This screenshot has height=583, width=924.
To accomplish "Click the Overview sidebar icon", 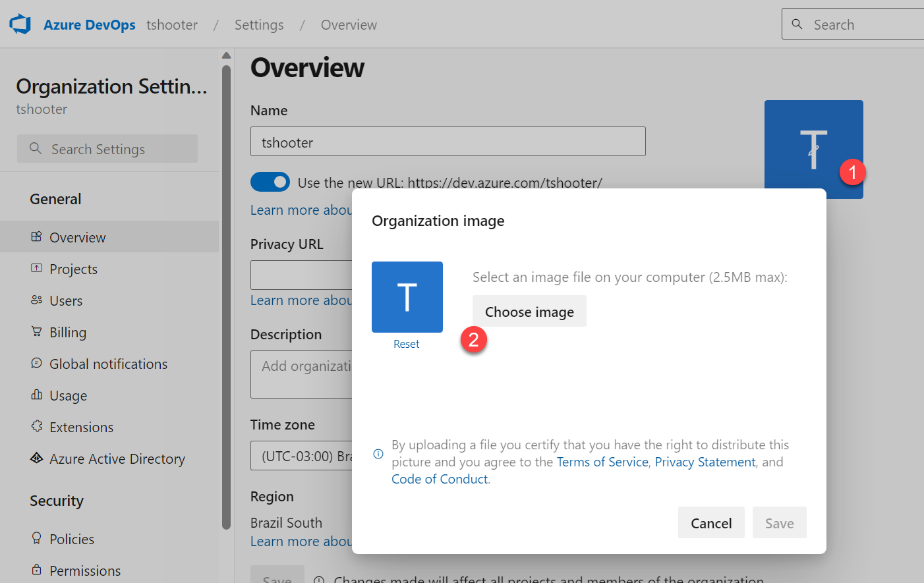I will pyautogui.click(x=36, y=236).
